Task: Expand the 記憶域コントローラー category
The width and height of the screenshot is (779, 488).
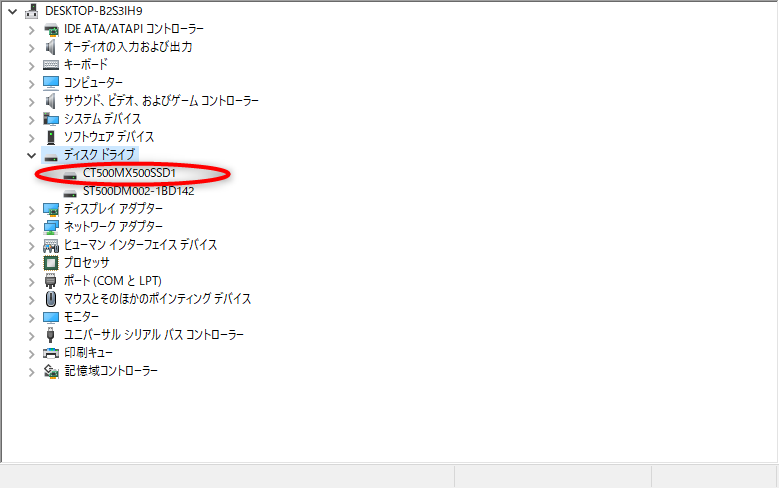Action: 31,372
